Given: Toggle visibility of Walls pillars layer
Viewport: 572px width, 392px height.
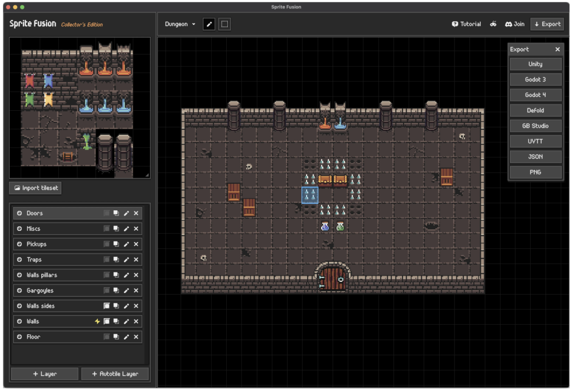Looking at the screenshot, I should [x=20, y=275].
